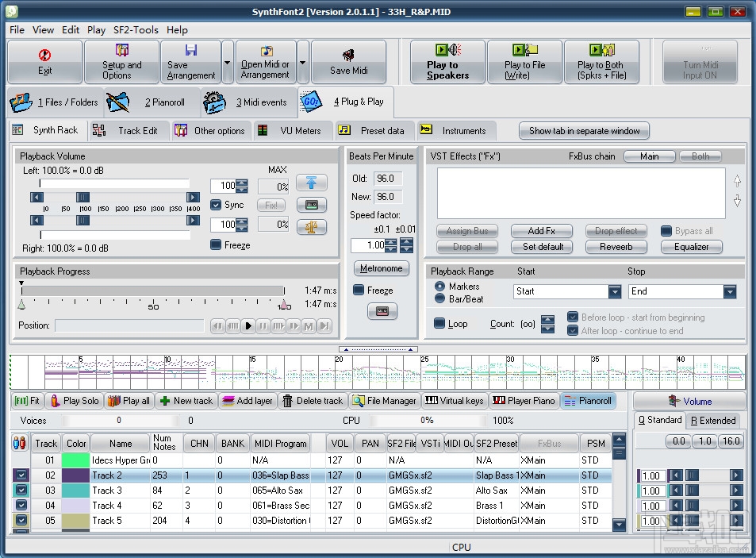Expand the Save Arrangement dropdown arrow
The width and height of the screenshot is (756, 558).
coord(228,62)
